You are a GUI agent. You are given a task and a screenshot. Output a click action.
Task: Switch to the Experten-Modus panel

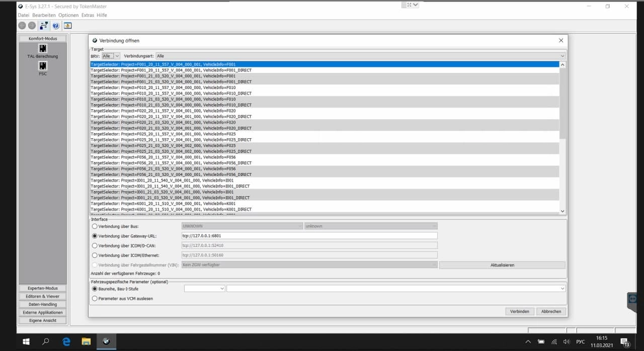(43, 288)
